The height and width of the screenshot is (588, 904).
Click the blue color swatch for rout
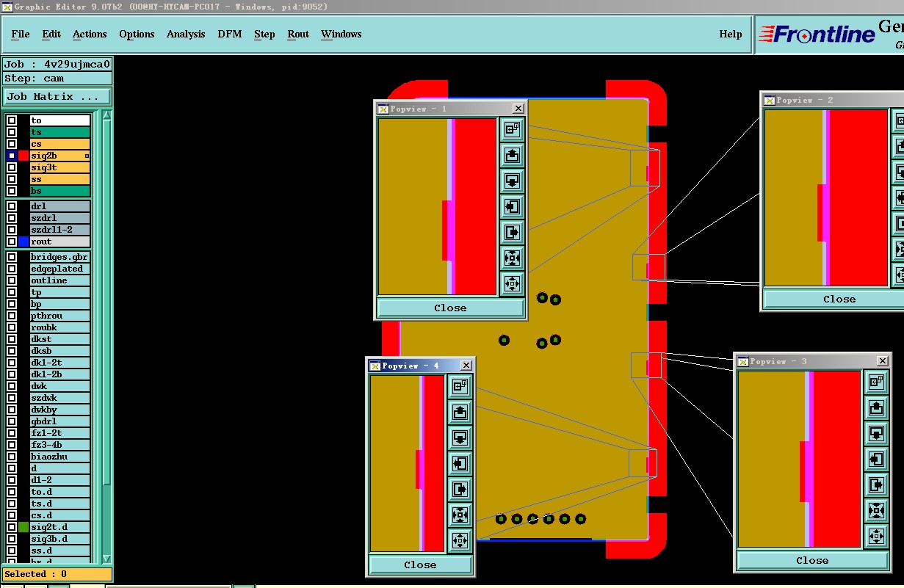click(23, 242)
